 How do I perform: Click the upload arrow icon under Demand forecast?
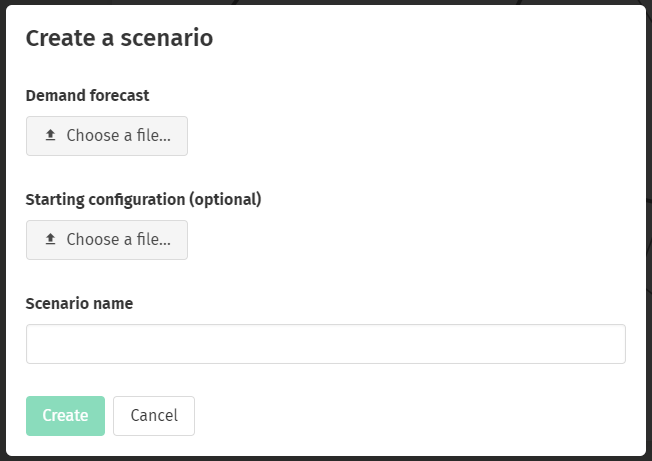point(50,135)
